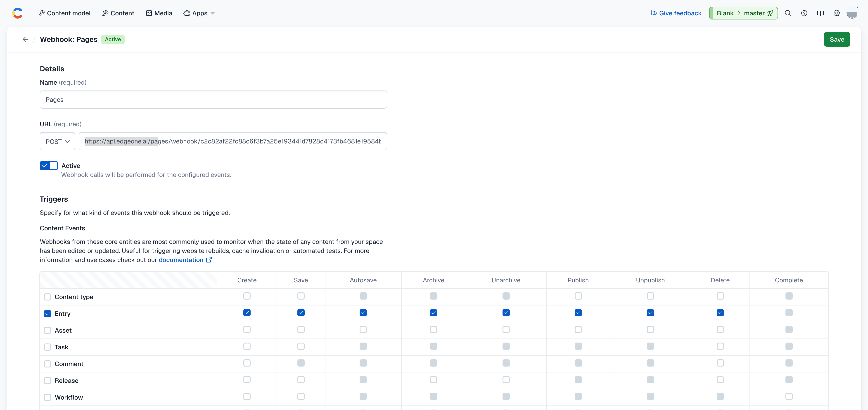Uncheck Entry Archive event checkbox

433,312
